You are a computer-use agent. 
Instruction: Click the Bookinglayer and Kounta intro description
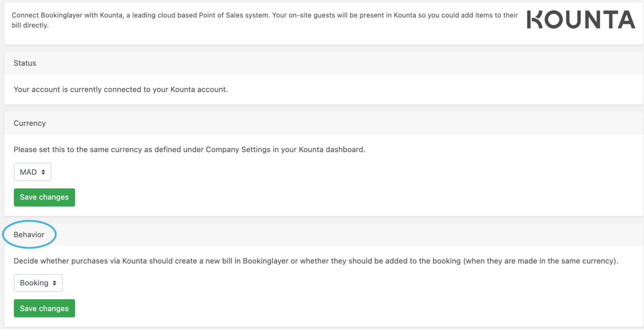click(x=265, y=20)
